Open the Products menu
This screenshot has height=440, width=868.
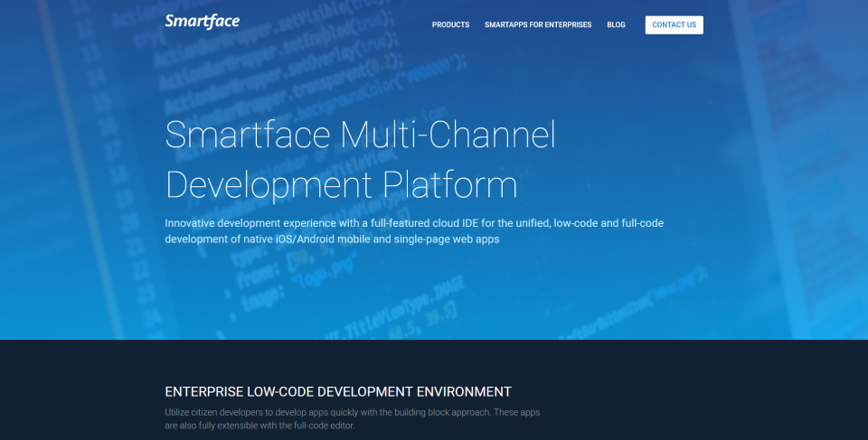pos(450,25)
